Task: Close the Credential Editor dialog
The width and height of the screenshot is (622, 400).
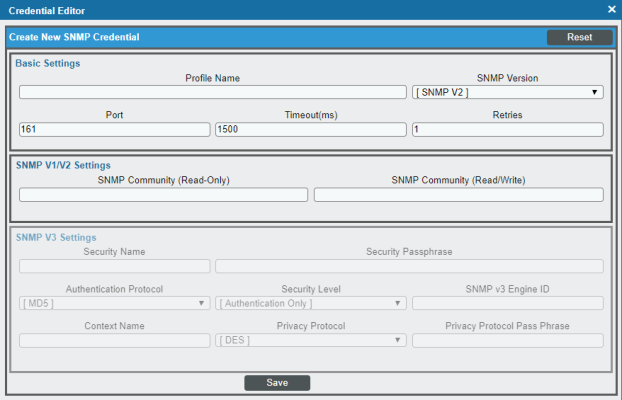Action: pos(612,10)
